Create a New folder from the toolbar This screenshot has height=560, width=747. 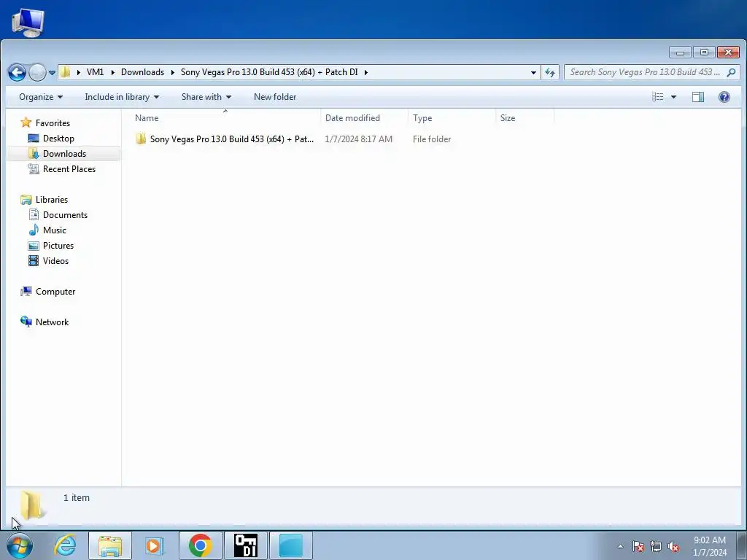[275, 97]
